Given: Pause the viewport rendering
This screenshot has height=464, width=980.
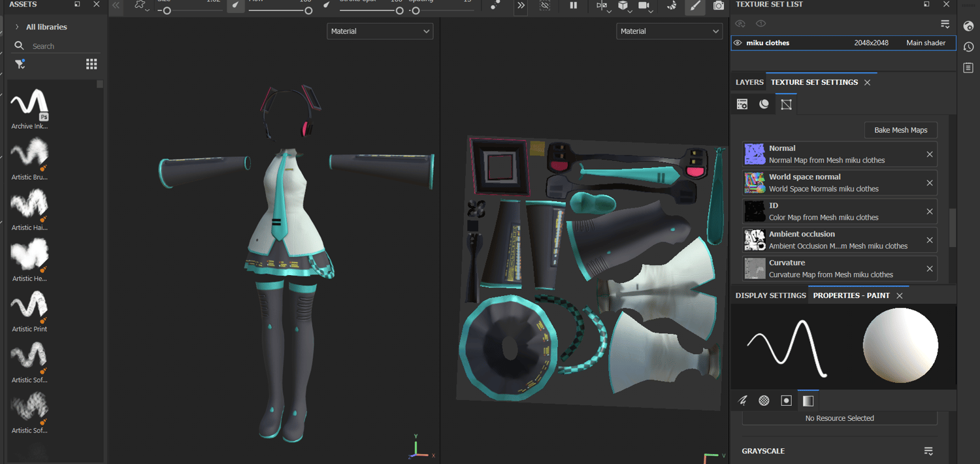Looking at the screenshot, I should (573, 6).
